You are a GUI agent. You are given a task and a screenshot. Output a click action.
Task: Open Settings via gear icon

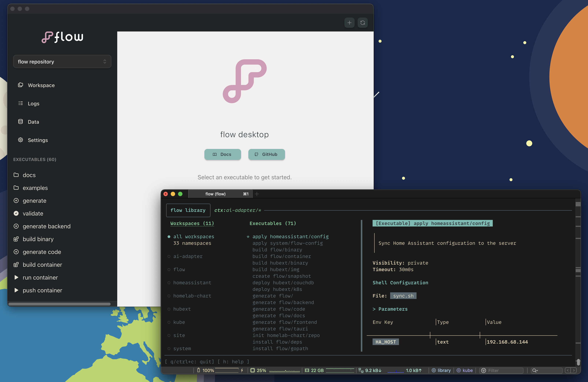(21, 140)
